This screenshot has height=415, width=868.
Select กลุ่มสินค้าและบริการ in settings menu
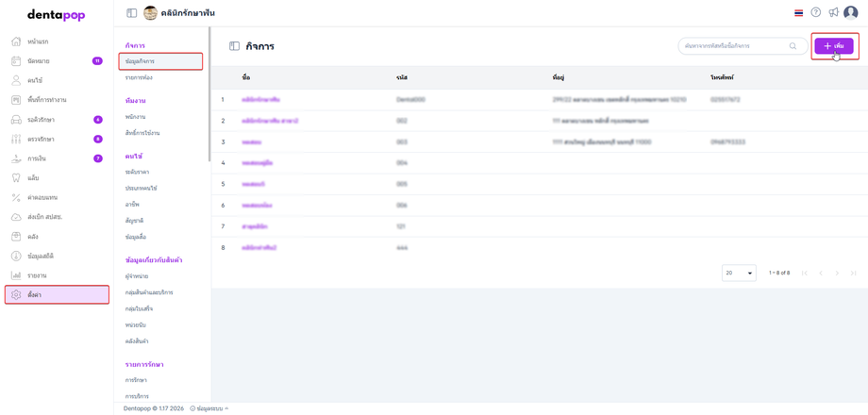click(x=149, y=291)
